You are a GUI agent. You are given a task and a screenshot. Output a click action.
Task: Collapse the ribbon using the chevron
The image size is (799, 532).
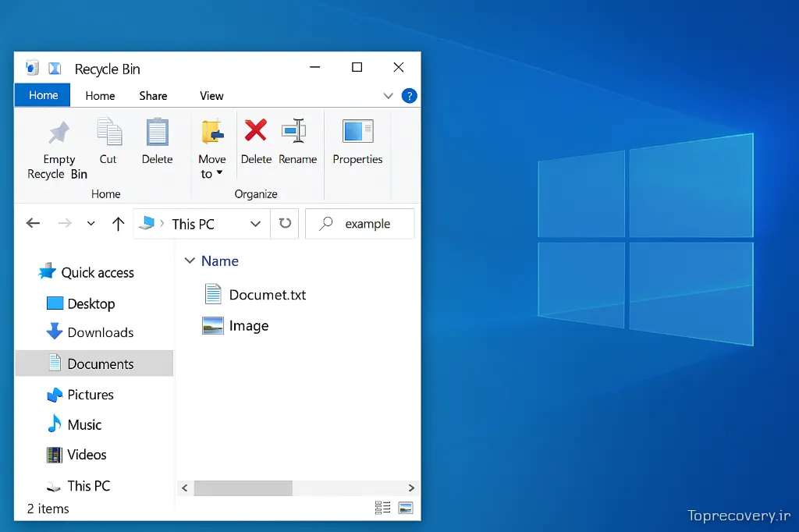coord(388,95)
